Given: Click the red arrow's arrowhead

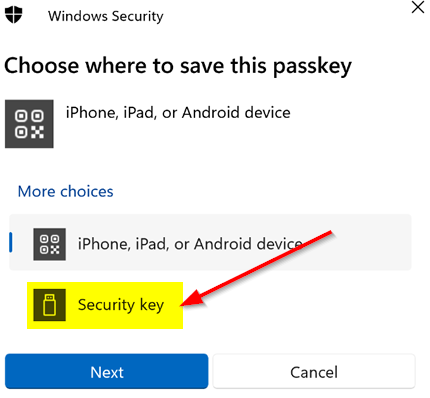Looking at the screenshot, I should point(192,298).
